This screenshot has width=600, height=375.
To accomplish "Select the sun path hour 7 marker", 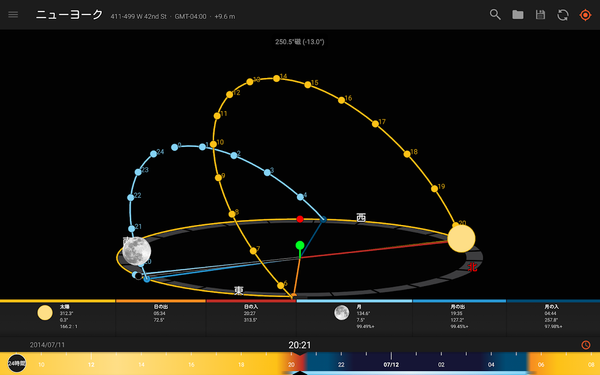I will tap(253, 251).
